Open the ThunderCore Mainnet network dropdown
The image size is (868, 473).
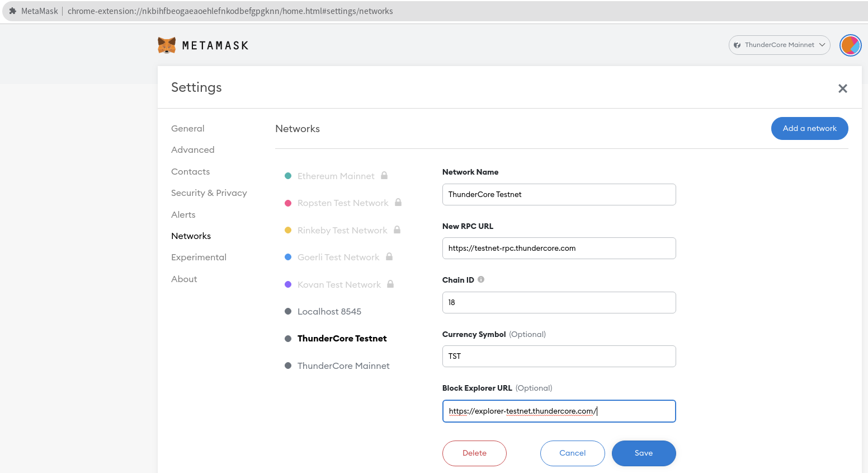coord(779,45)
